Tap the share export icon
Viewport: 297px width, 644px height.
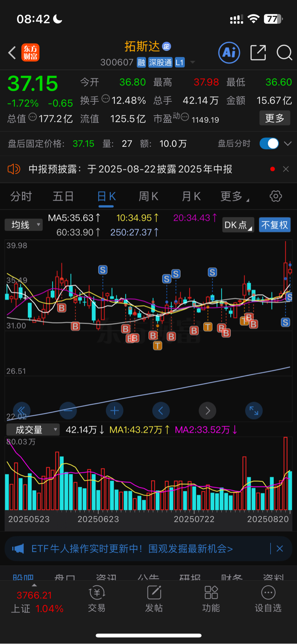258,53
